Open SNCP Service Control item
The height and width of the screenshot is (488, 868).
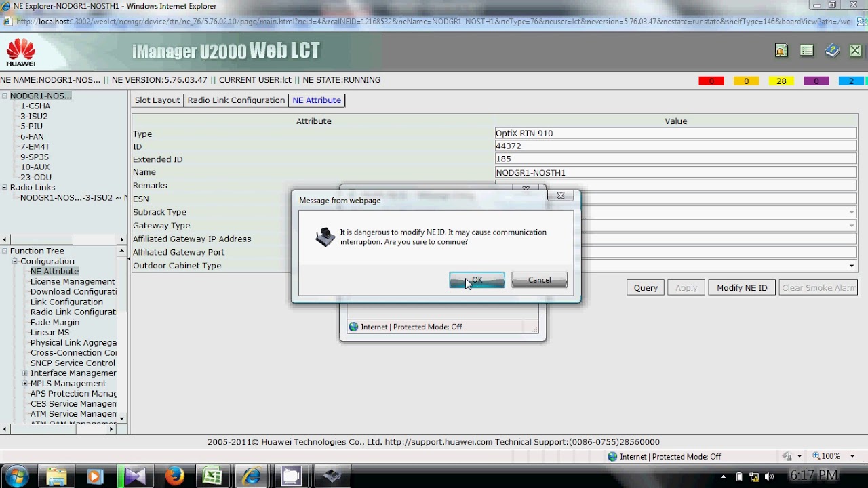coord(73,363)
